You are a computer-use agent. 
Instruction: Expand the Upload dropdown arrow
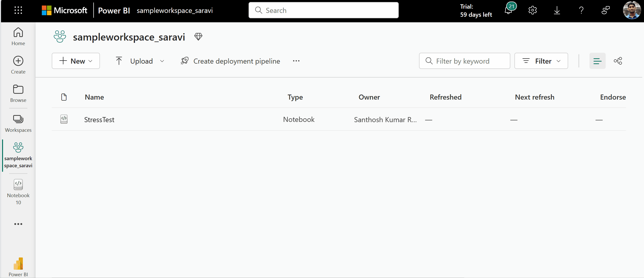pos(162,61)
